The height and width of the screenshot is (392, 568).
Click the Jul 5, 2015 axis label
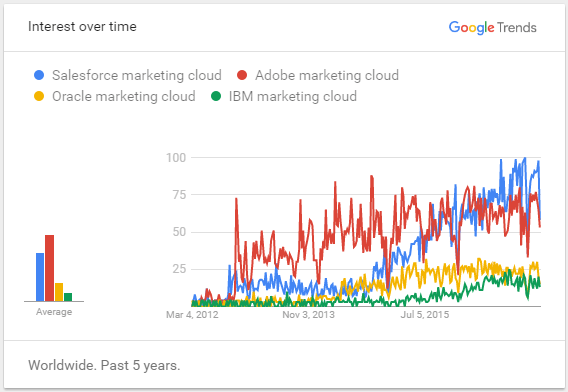tap(425, 314)
